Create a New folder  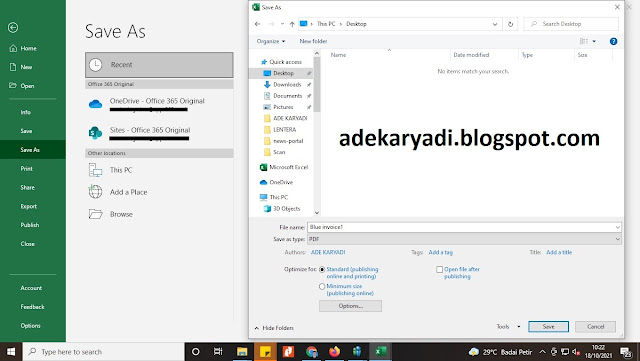pos(313,41)
